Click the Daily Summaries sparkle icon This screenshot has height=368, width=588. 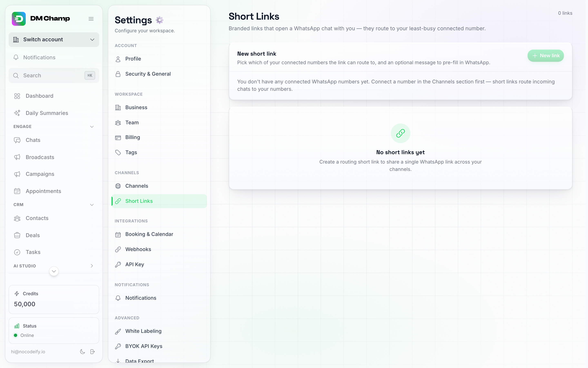click(x=17, y=113)
